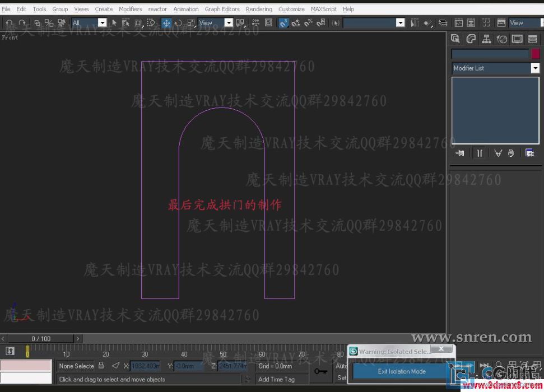Switch to the Create command panel tab
Viewport: 544px width, 392px height.
pos(455,39)
